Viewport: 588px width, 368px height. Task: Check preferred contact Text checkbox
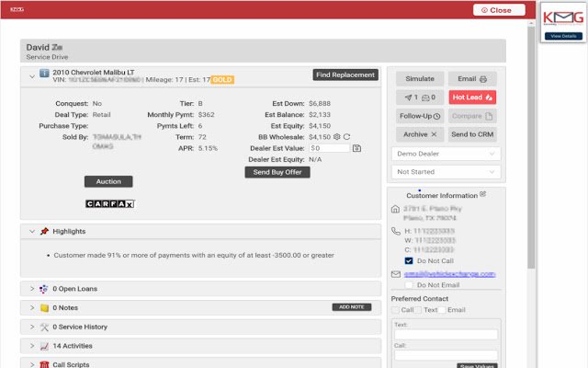(418, 310)
